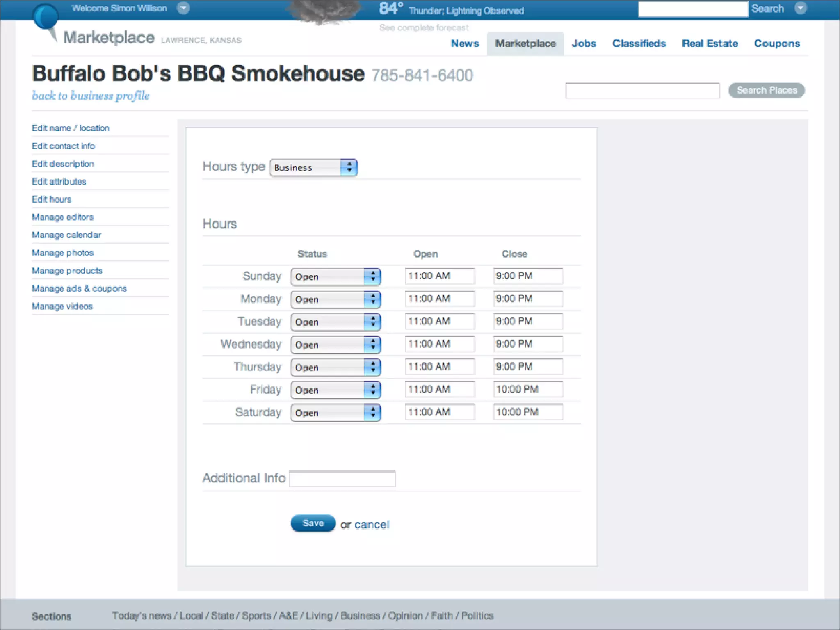Click the Saturday close time field
840x630 pixels.
coord(528,412)
